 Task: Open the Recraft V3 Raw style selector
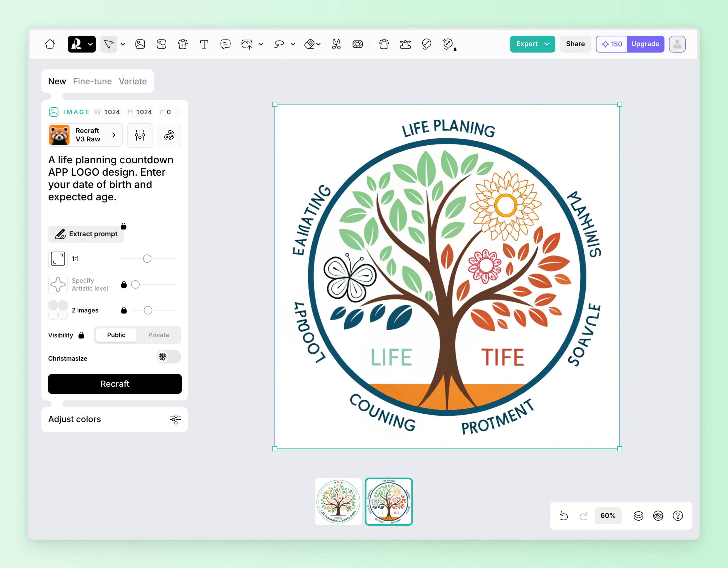tap(85, 135)
